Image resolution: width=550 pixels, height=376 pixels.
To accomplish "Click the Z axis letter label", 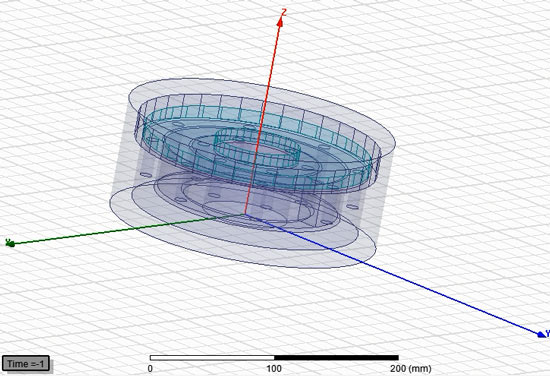I will coord(284,12).
